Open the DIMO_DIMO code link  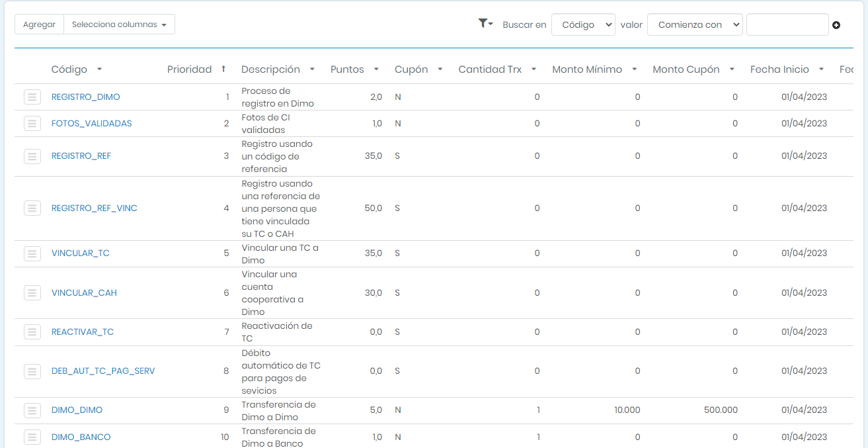77,410
